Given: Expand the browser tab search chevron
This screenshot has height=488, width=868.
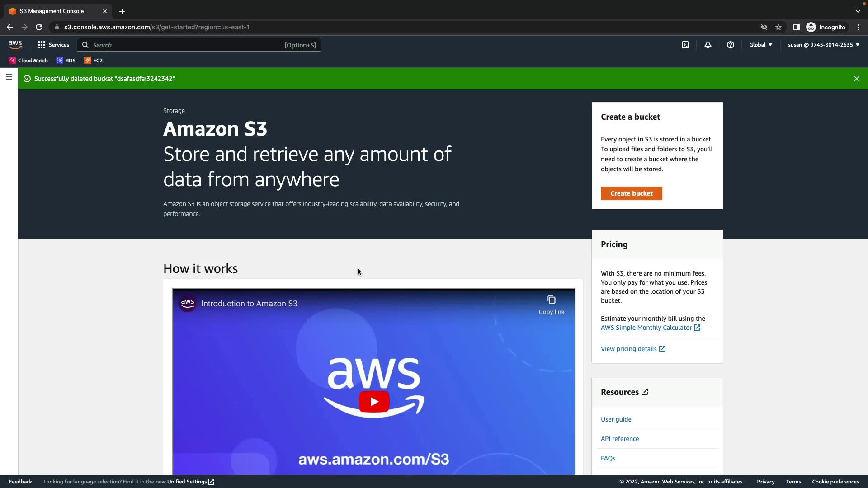Looking at the screenshot, I should pyautogui.click(x=858, y=11).
